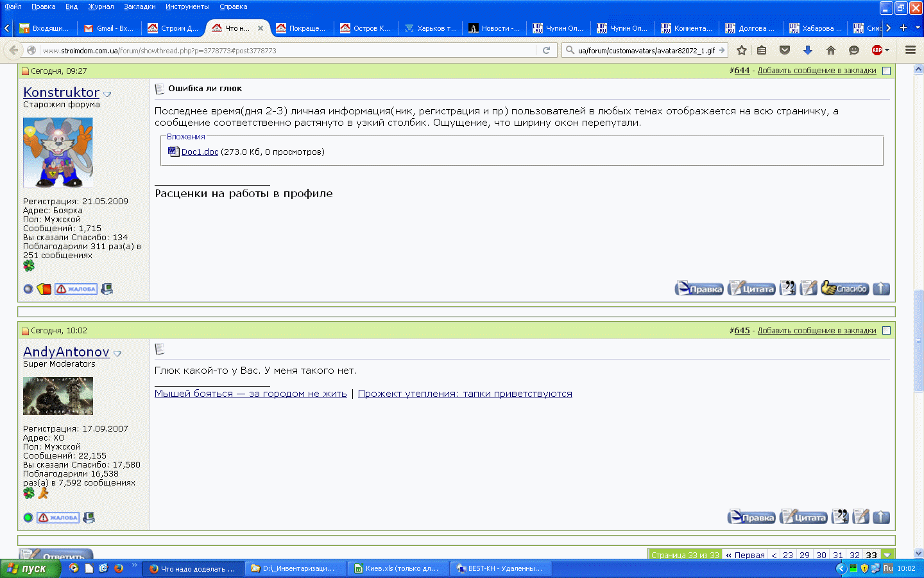Open the Konstruktor profile link
This screenshot has height=578, width=924.
pos(62,92)
